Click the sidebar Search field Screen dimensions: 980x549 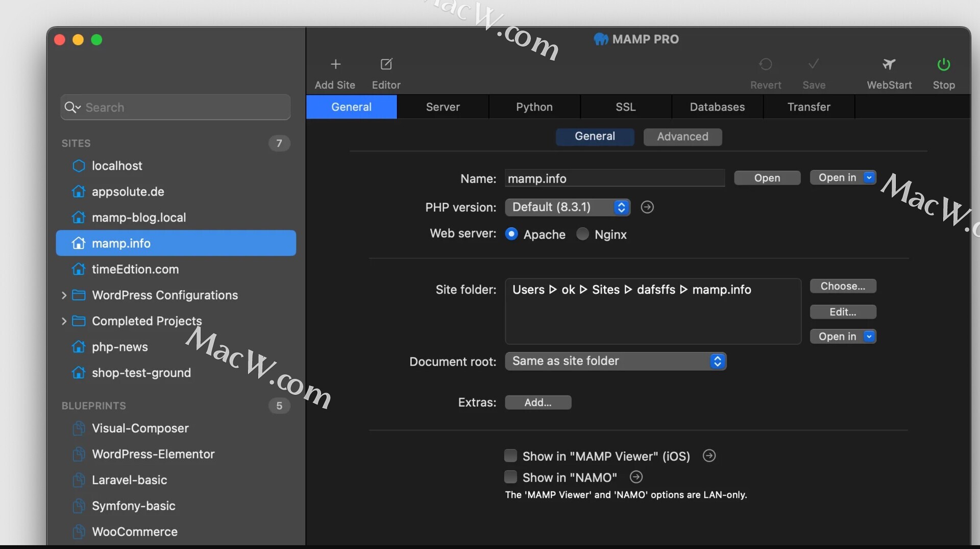[176, 107]
